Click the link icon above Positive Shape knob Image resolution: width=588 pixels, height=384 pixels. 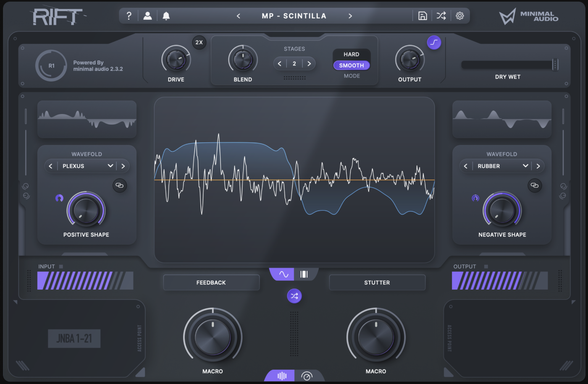(120, 185)
